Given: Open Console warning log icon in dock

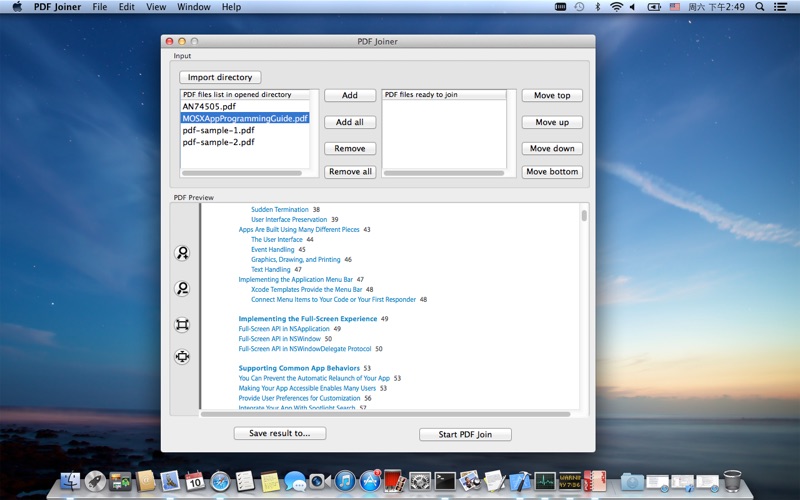Looking at the screenshot, I should pyautogui.click(x=570, y=481).
